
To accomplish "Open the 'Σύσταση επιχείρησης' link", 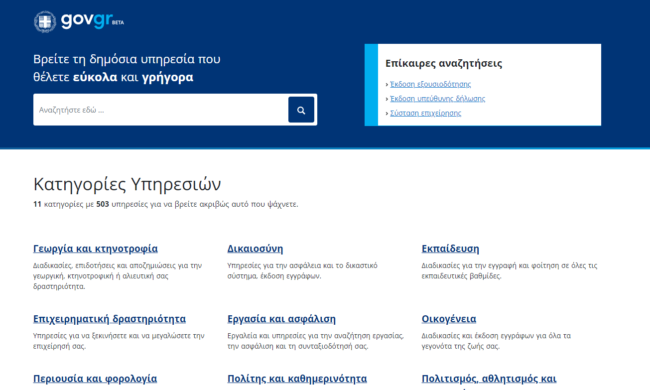I will pyautogui.click(x=425, y=113).
